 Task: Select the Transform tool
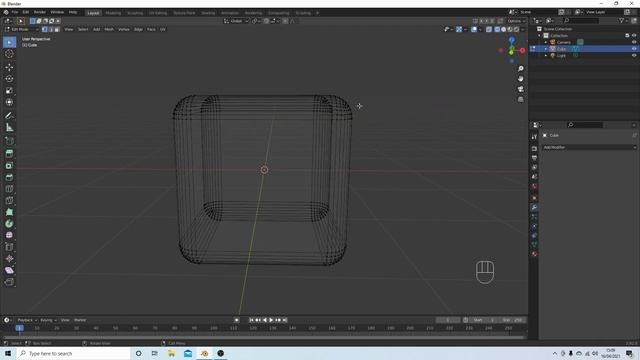coord(9,102)
